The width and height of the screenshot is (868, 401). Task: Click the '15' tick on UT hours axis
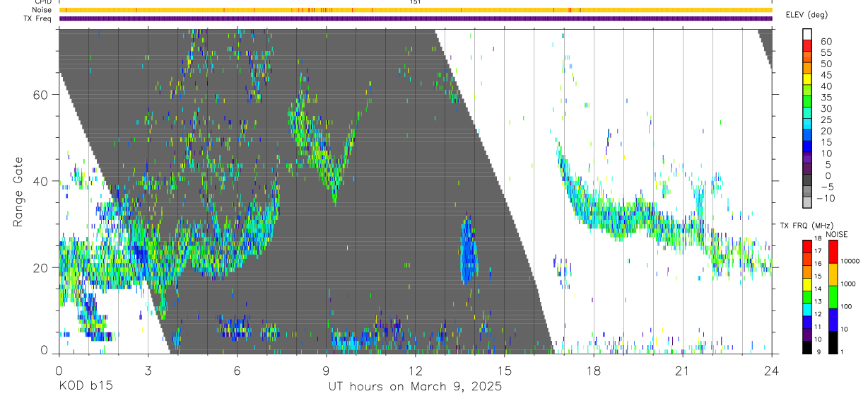(505, 370)
